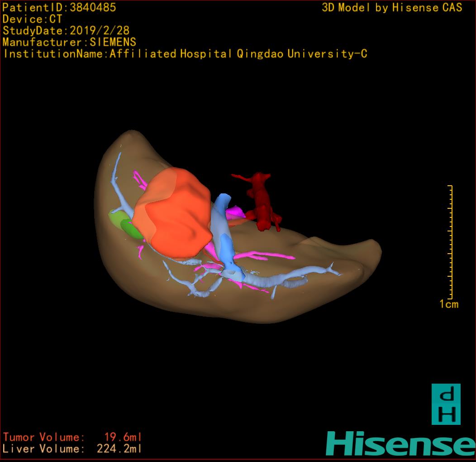Click the Tumor Volume 19.6ml readout
This screenshot has height=462, width=476.
(x=72, y=437)
